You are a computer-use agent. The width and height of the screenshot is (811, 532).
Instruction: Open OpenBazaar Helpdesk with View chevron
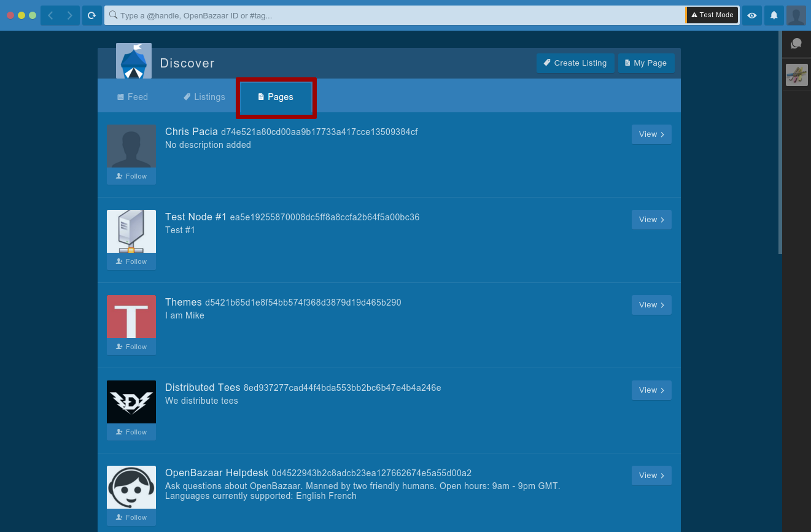pyautogui.click(x=651, y=476)
